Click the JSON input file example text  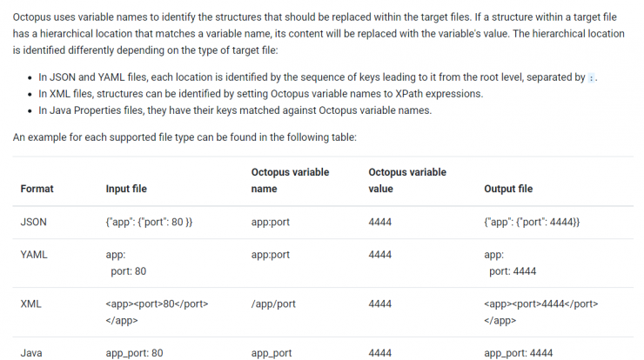pos(149,222)
